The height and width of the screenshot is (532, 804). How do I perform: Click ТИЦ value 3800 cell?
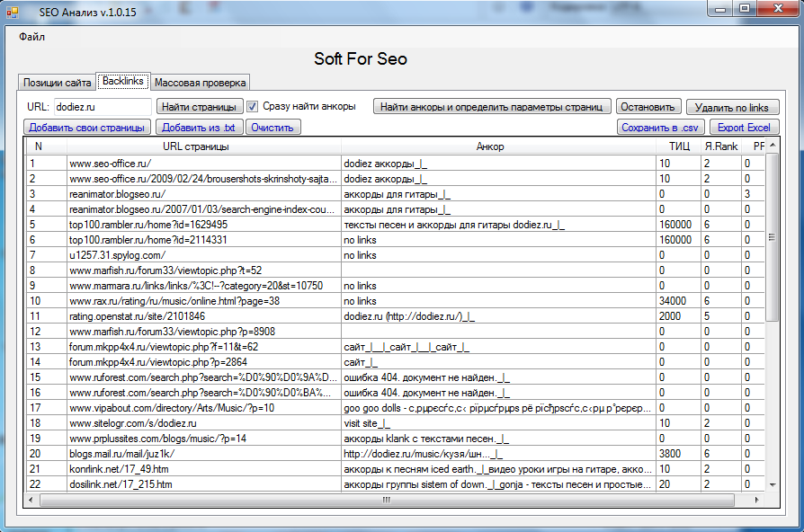pyautogui.click(x=678, y=454)
